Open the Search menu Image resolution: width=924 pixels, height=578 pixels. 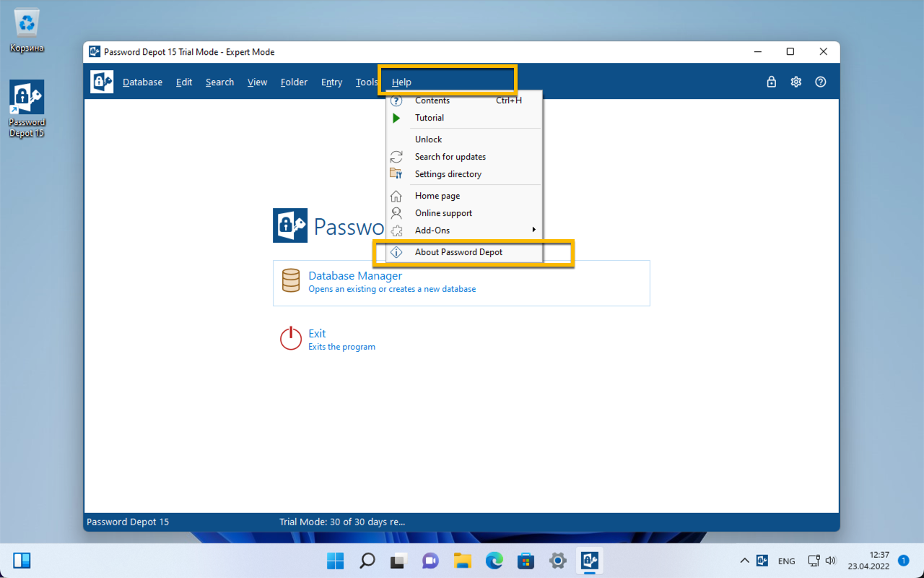pos(219,82)
